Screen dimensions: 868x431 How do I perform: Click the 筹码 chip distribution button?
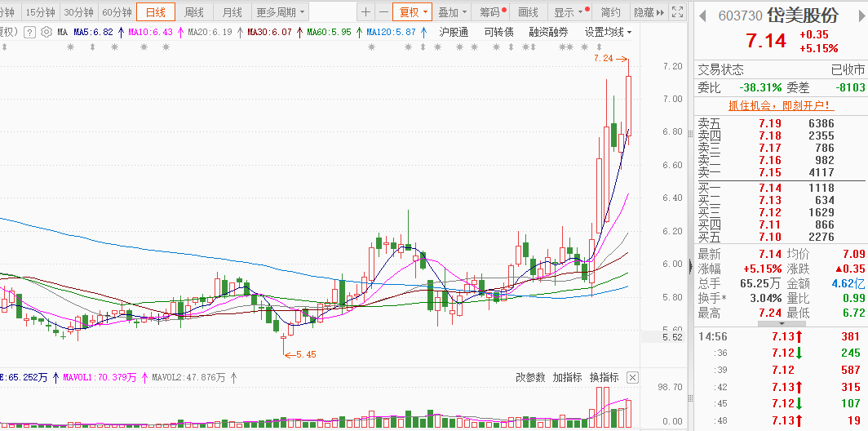(x=492, y=11)
